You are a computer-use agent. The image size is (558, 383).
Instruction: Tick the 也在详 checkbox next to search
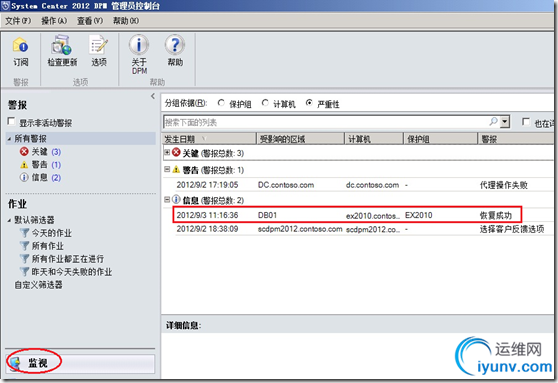click(x=526, y=122)
